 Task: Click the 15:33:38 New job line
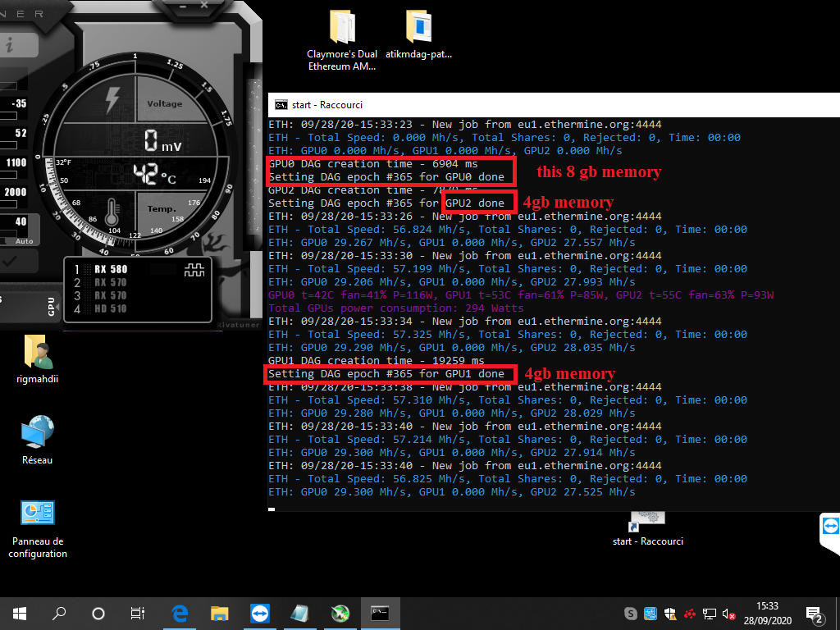click(x=465, y=387)
